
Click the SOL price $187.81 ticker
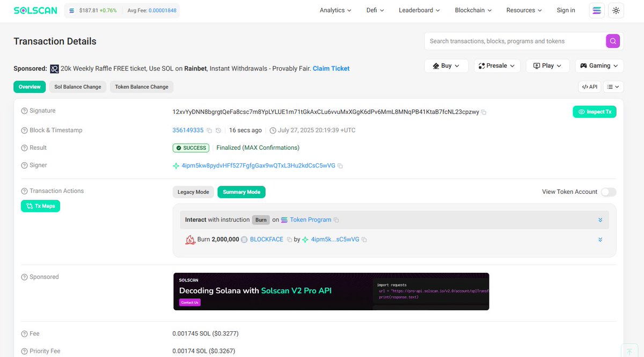point(93,10)
